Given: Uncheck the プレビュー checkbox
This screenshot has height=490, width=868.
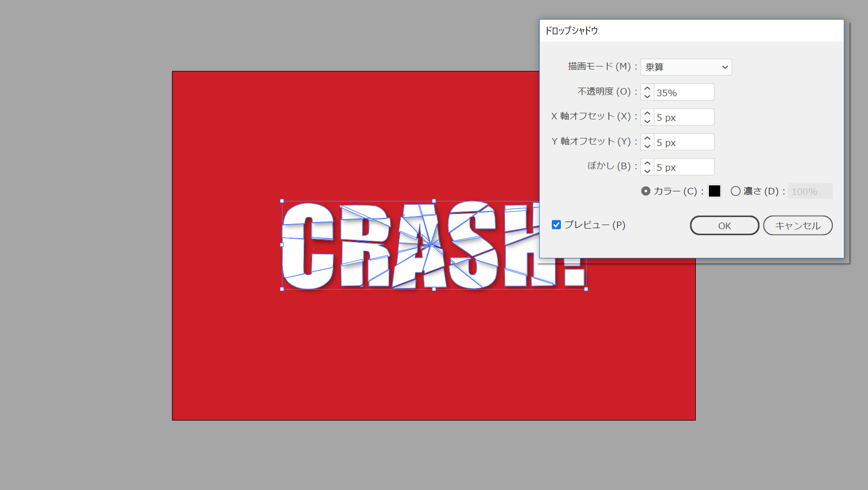Looking at the screenshot, I should [x=556, y=225].
